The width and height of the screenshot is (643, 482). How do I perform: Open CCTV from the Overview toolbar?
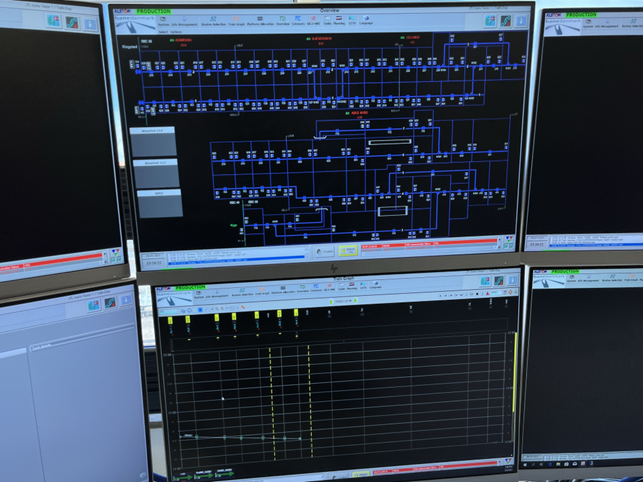(x=352, y=21)
